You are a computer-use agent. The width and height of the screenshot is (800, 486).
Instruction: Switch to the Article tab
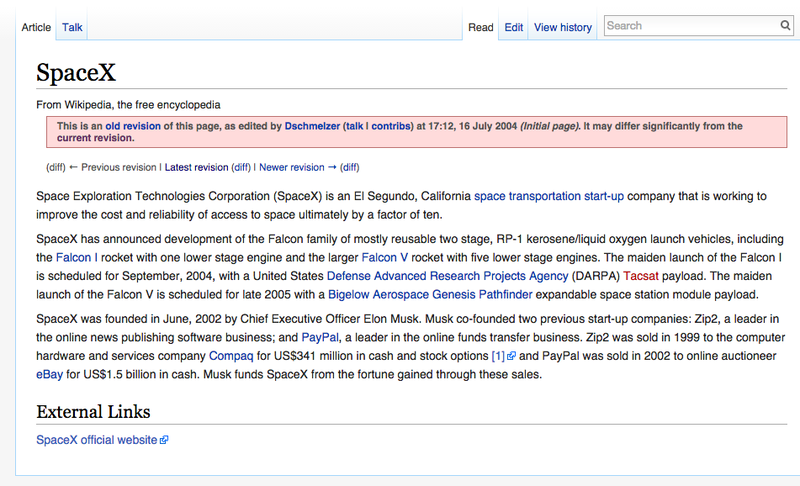(36, 27)
